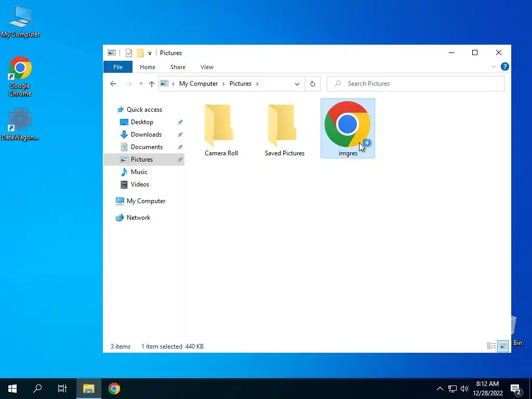This screenshot has height=399, width=532.
Task: Select Network in the navigation pane
Action: [138, 218]
